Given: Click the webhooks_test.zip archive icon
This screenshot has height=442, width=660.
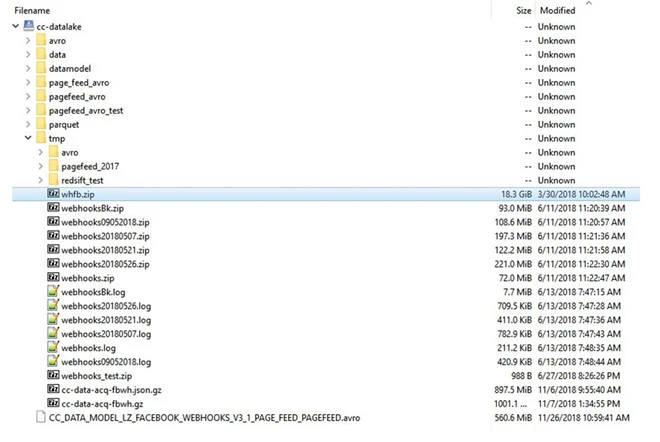Looking at the screenshot, I should [x=53, y=375].
